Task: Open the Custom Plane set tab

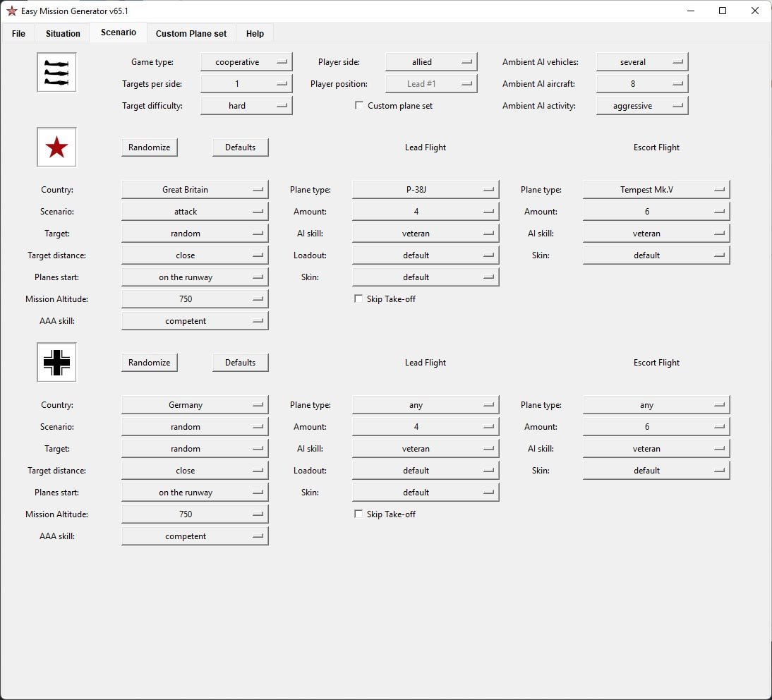Action: pos(191,33)
